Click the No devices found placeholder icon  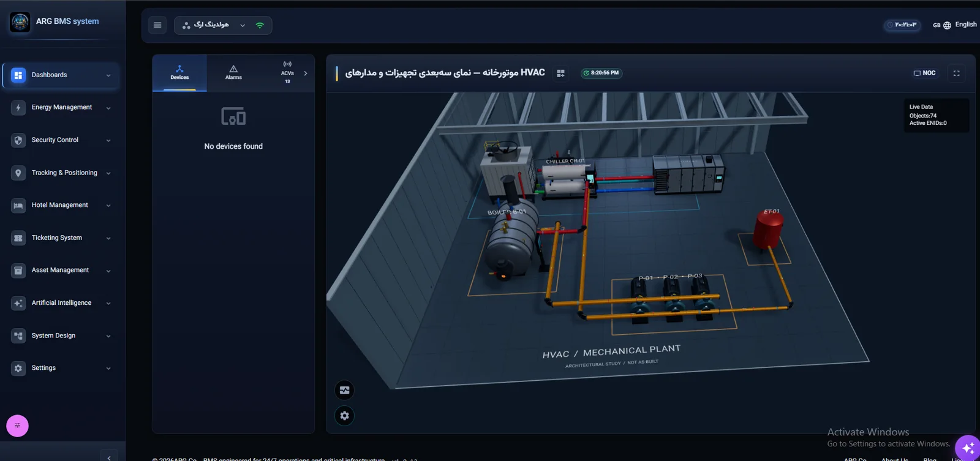[x=233, y=116]
